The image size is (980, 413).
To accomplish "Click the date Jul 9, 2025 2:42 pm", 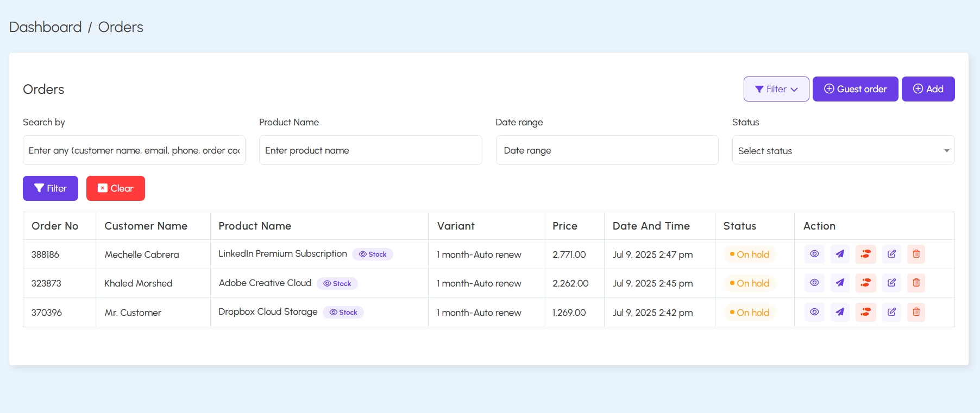I will 653,313.
